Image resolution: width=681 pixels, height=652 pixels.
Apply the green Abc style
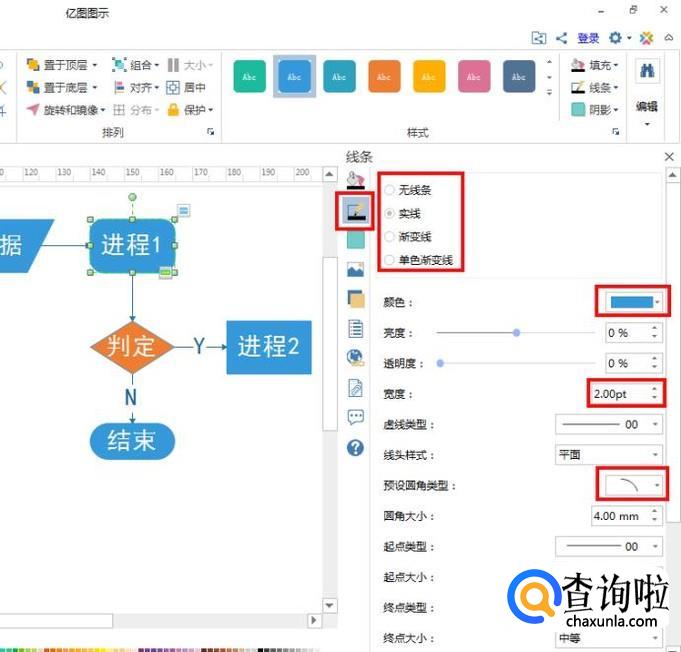[x=249, y=76]
